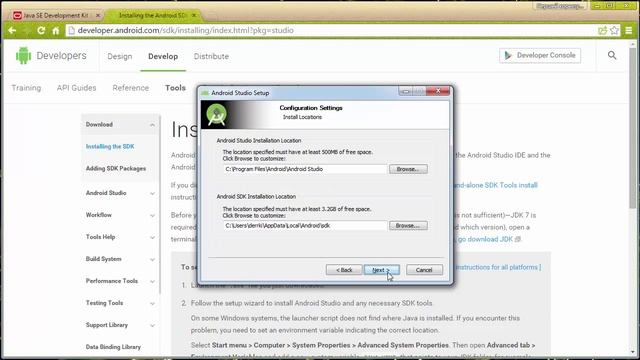Viewport: 640px width, 360px height.
Task: Open the Develop section
Action: (163, 56)
